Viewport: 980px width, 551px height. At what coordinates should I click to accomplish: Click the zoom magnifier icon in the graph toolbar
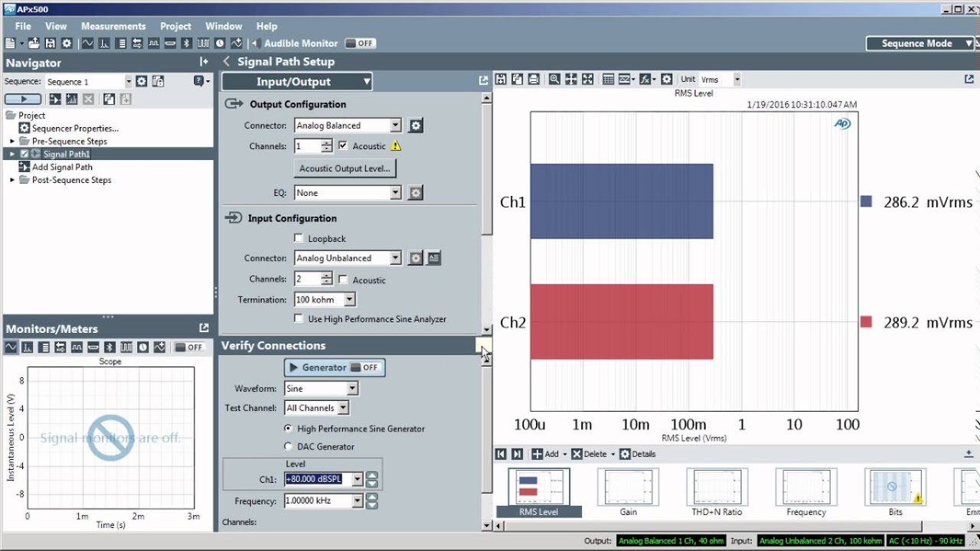(x=554, y=79)
